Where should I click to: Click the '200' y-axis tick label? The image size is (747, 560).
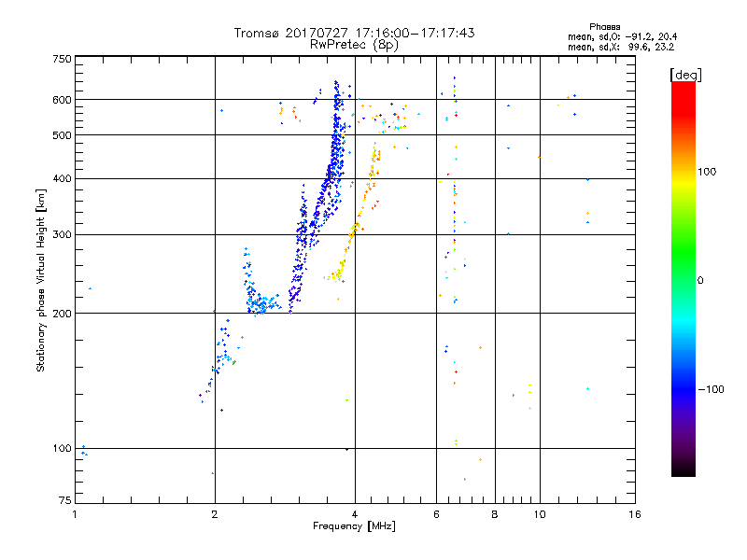click(x=62, y=314)
